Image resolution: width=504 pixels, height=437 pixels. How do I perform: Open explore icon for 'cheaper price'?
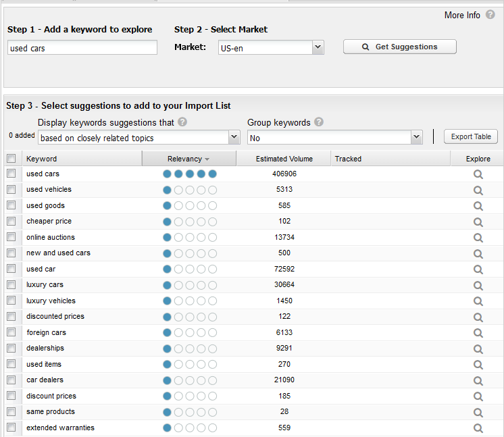pos(478,222)
